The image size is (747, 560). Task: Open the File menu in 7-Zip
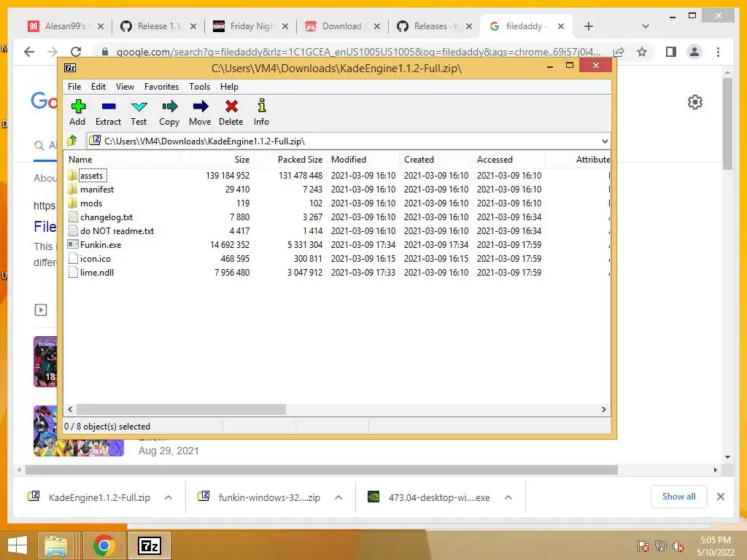74,87
